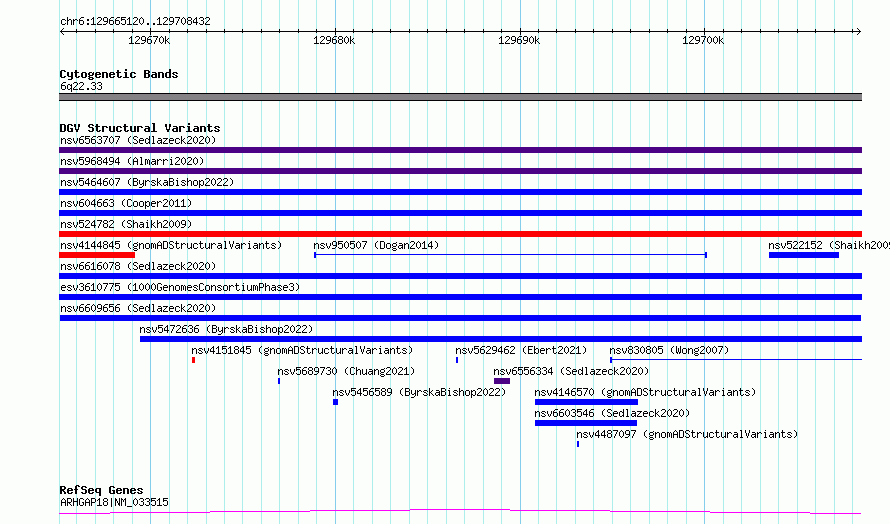Select the small blue nsv5629462 variant marker
Screen dimensions: 890x524
457,360
